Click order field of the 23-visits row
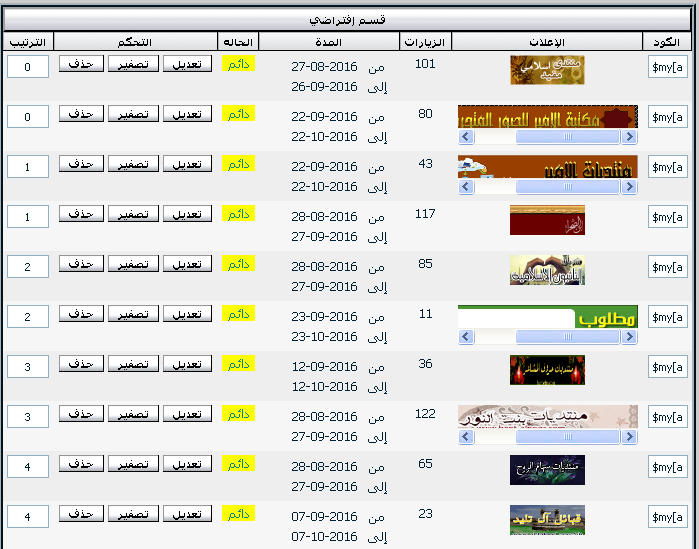This screenshot has height=549, width=699. pos(28,516)
